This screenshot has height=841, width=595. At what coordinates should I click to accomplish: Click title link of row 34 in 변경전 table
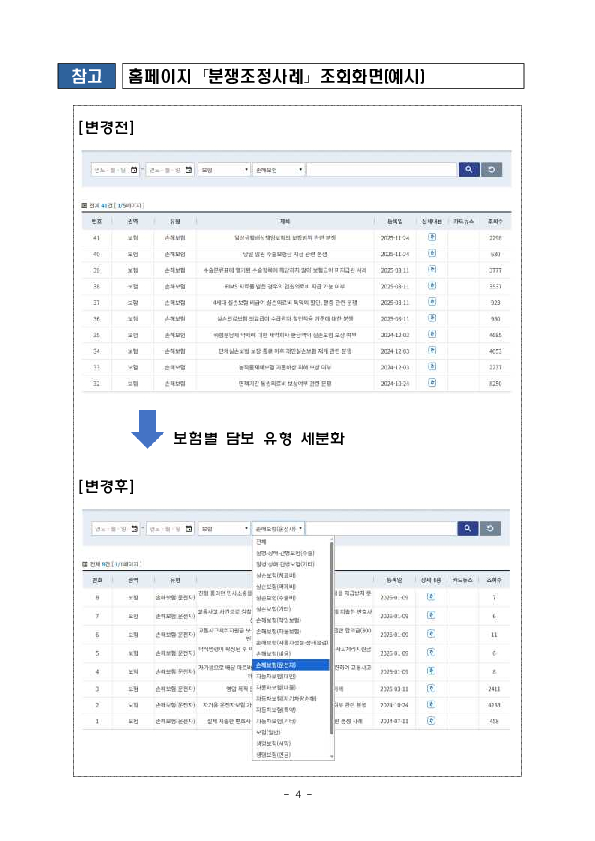[285, 351]
